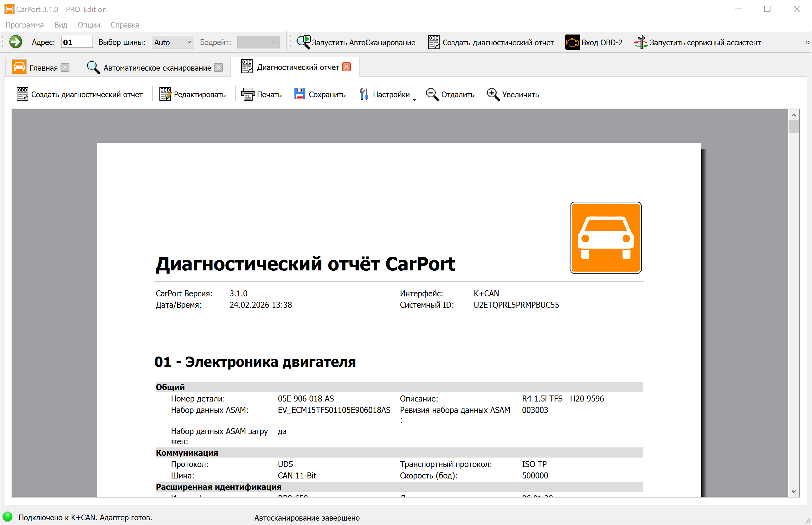
Task: Close the 'Диагностический отчет' tab
Action: (x=346, y=67)
